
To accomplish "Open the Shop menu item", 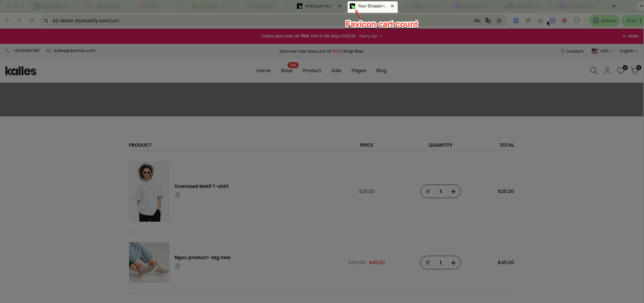I will 287,71.
